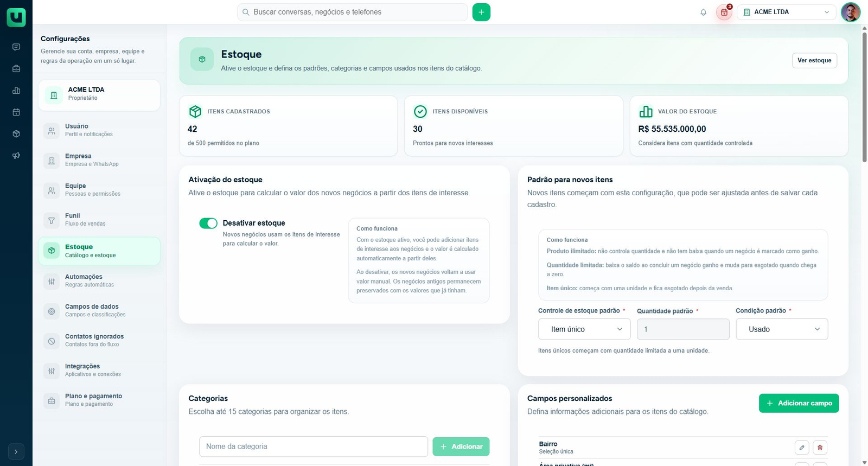The height and width of the screenshot is (466, 868).
Task: Click the Adicionar campo button
Action: pyautogui.click(x=799, y=403)
